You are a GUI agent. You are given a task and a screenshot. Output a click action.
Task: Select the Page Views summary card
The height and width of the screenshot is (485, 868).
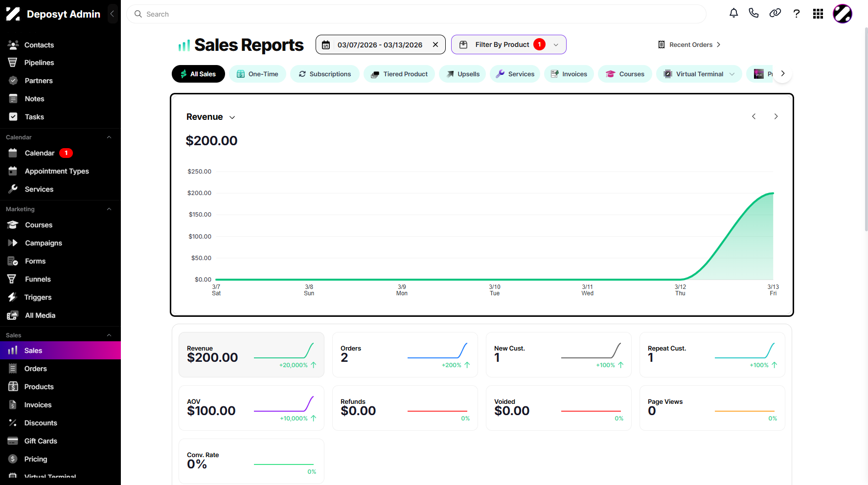coord(712,408)
